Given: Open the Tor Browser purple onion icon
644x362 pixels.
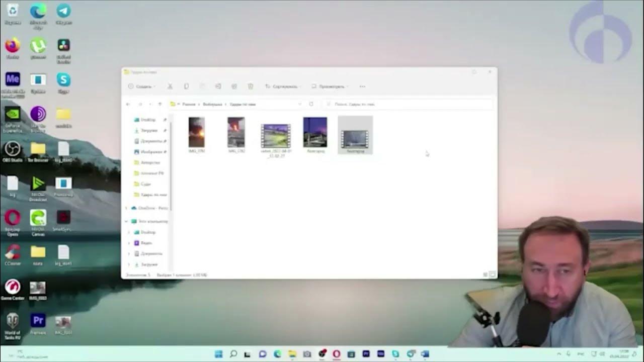Looking at the screenshot, I should 38,118.
